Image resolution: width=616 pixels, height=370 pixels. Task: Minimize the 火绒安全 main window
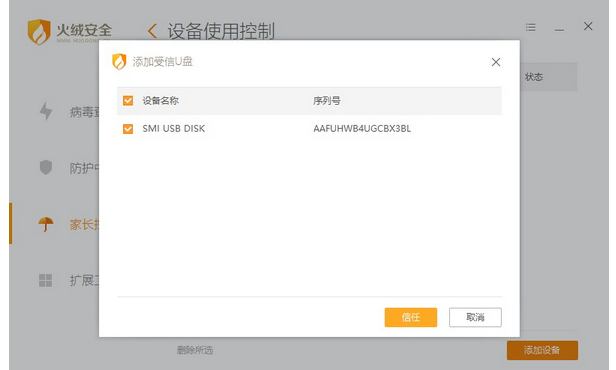click(559, 30)
